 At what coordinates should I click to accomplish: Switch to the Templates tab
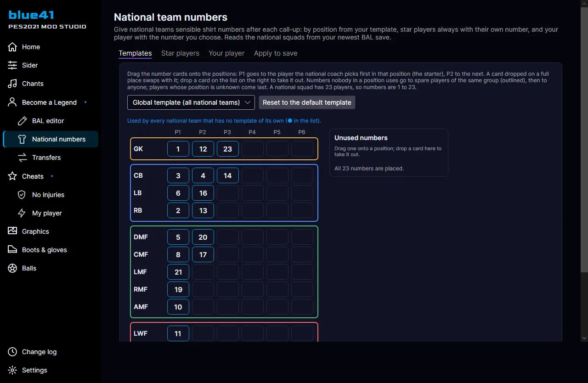pos(135,53)
